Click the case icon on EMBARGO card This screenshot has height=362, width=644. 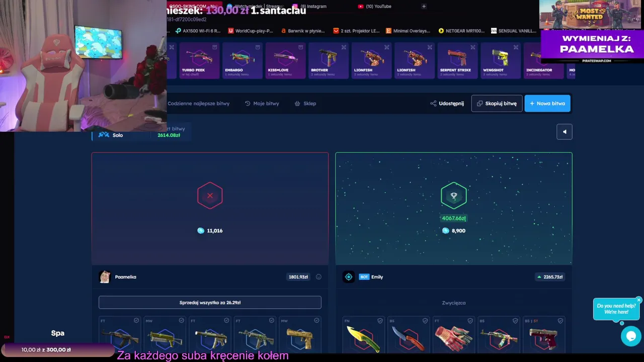tap(258, 47)
